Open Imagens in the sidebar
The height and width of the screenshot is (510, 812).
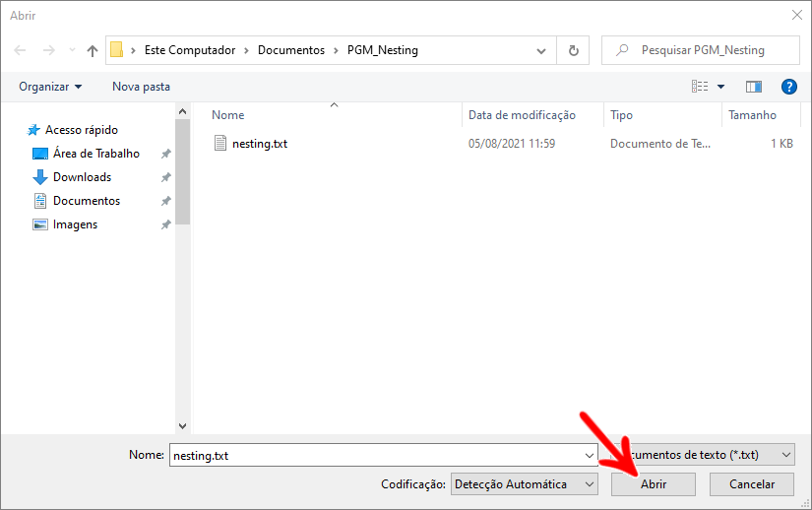pyautogui.click(x=66, y=224)
